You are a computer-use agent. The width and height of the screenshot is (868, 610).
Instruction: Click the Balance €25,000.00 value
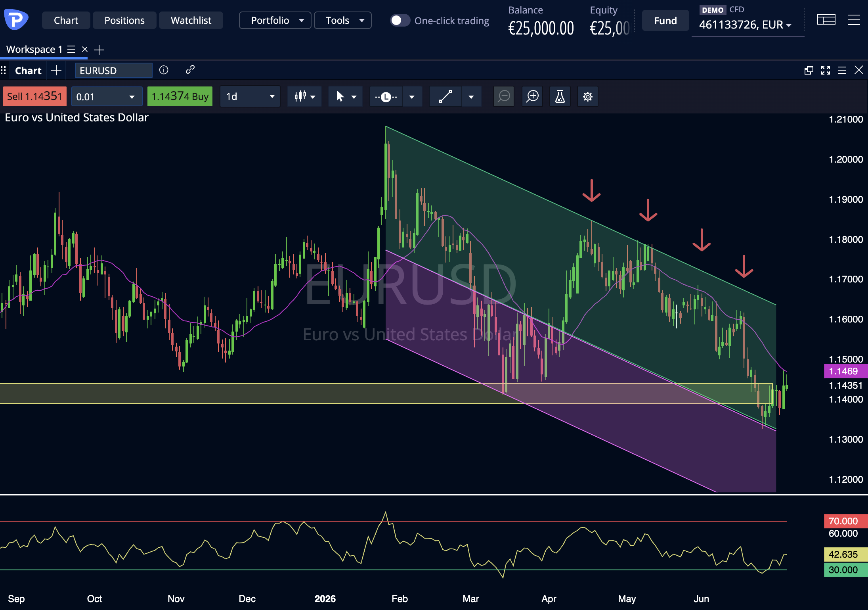click(541, 28)
